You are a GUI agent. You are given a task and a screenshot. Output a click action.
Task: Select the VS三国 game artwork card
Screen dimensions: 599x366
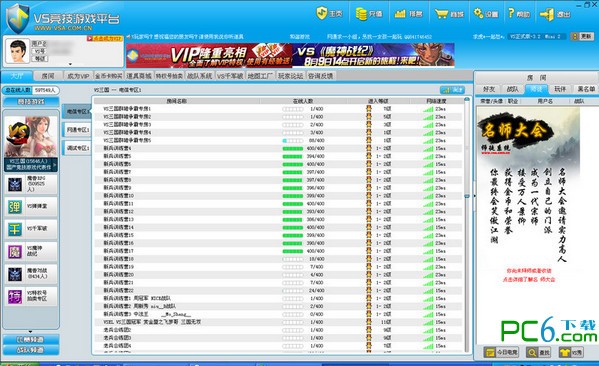(x=31, y=137)
